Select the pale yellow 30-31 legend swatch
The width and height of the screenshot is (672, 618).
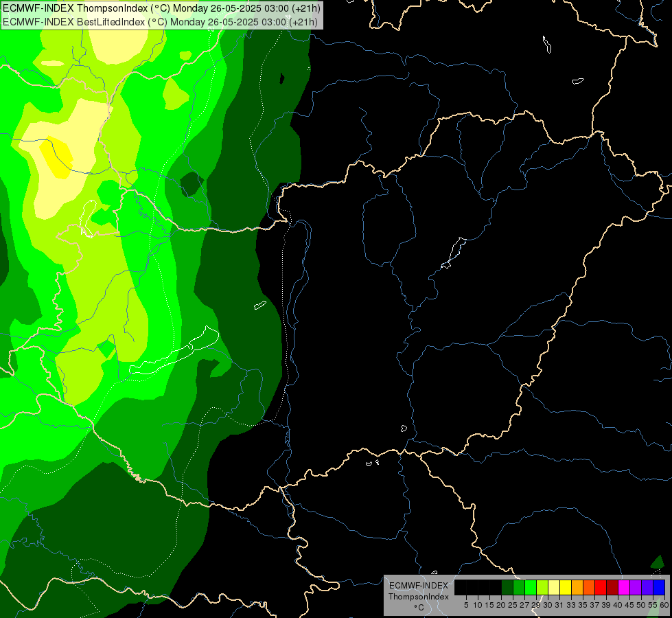click(554, 587)
